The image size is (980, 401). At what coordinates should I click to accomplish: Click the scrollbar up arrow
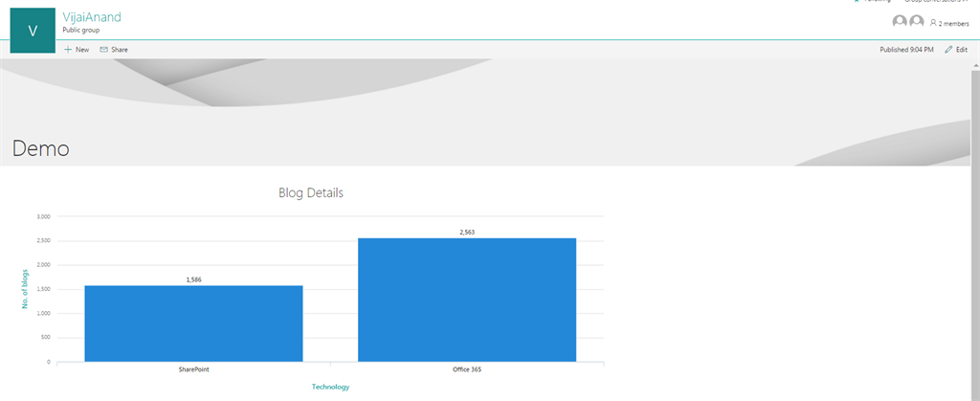(975, 64)
